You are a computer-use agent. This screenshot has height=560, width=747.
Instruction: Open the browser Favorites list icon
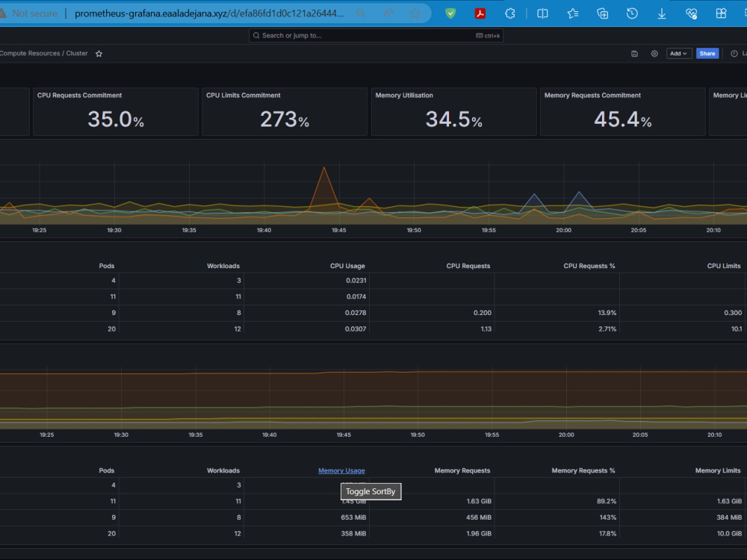[x=573, y=13]
